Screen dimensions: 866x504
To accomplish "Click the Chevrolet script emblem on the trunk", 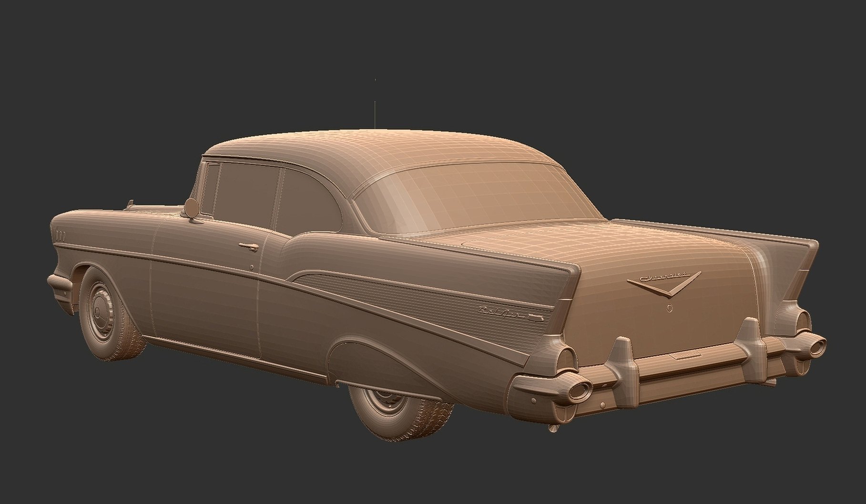I will pyautogui.click(x=664, y=276).
